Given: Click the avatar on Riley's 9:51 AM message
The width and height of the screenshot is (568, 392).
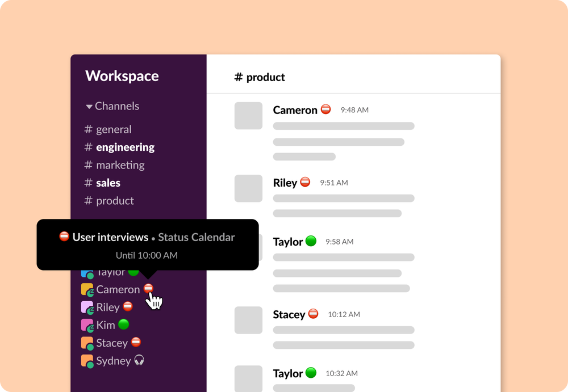Looking at the screenshot, I should point(248,188).
